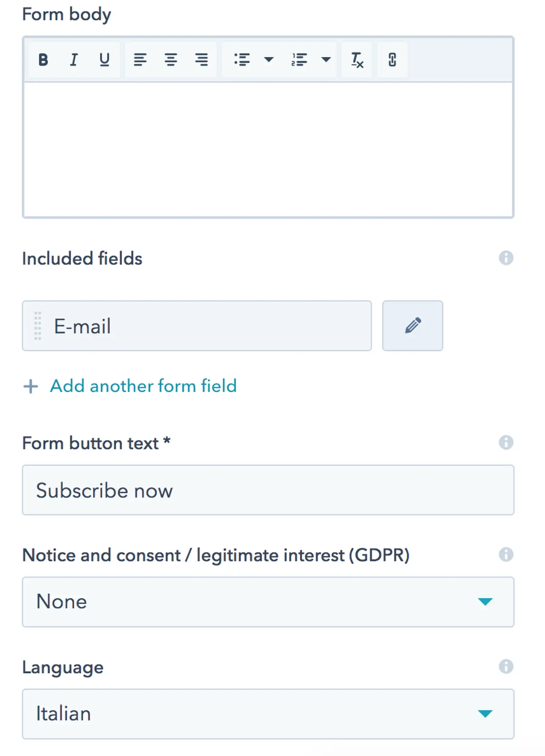Open the bulleted list style dropdown
The image size is (545, 756).
269,60
